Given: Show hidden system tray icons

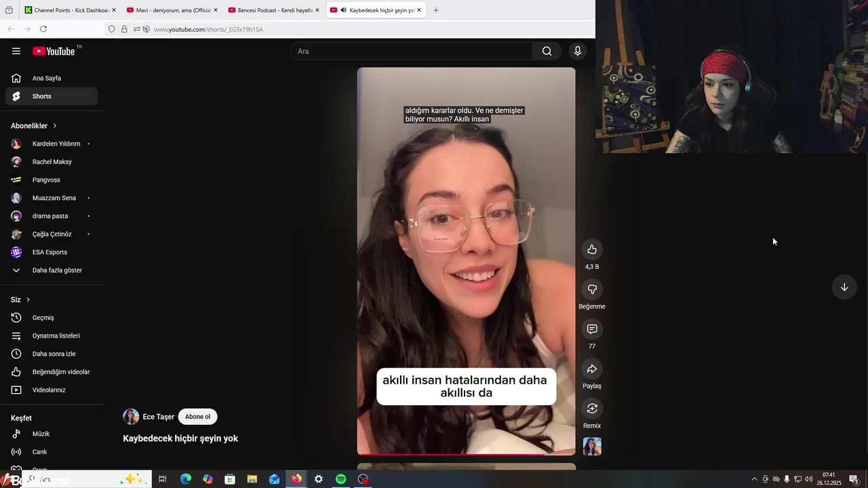Looking at the screenshot, I should tap(754, 479).
